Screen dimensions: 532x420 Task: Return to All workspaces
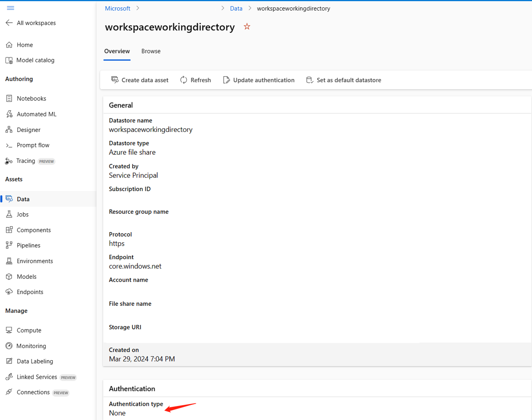[36, 23]
